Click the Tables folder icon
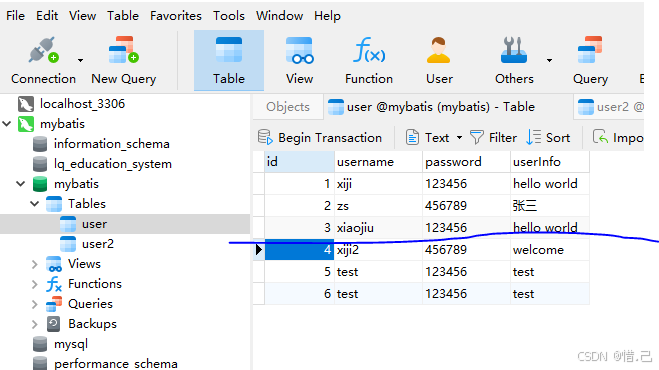The width and height of the screenshot is (659, 370). tap(54, 204)
